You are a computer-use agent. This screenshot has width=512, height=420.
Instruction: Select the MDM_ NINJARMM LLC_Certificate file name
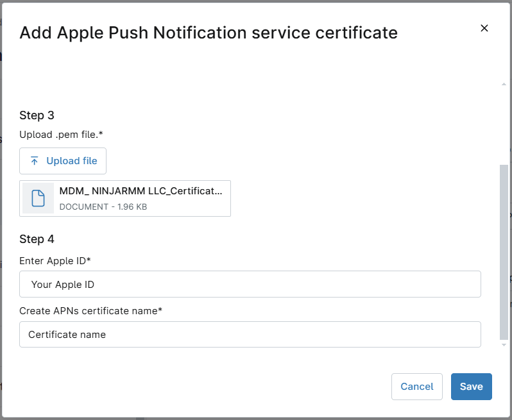point(141,191)
